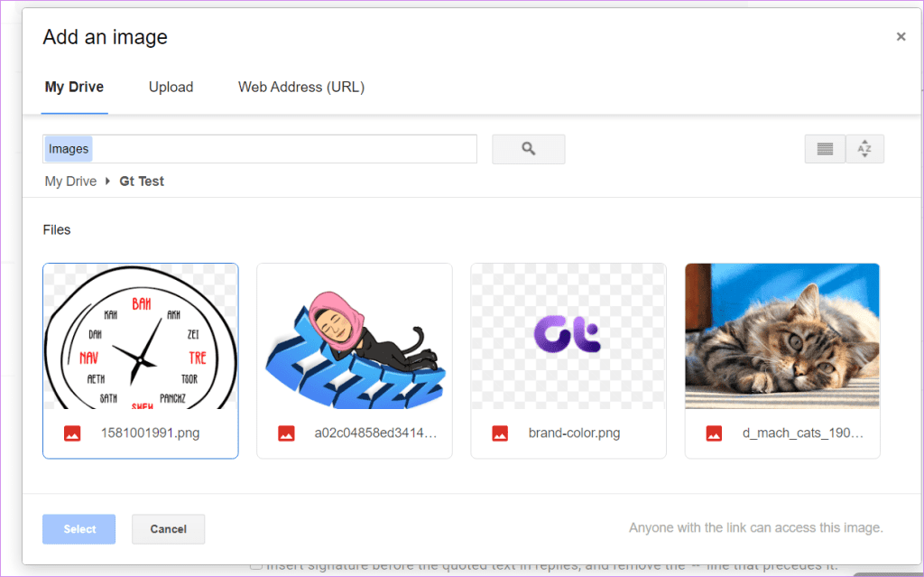Click image icon beside d_mach_cats file
The height and width of the screenshot is (577, 924).
point(714,433)
